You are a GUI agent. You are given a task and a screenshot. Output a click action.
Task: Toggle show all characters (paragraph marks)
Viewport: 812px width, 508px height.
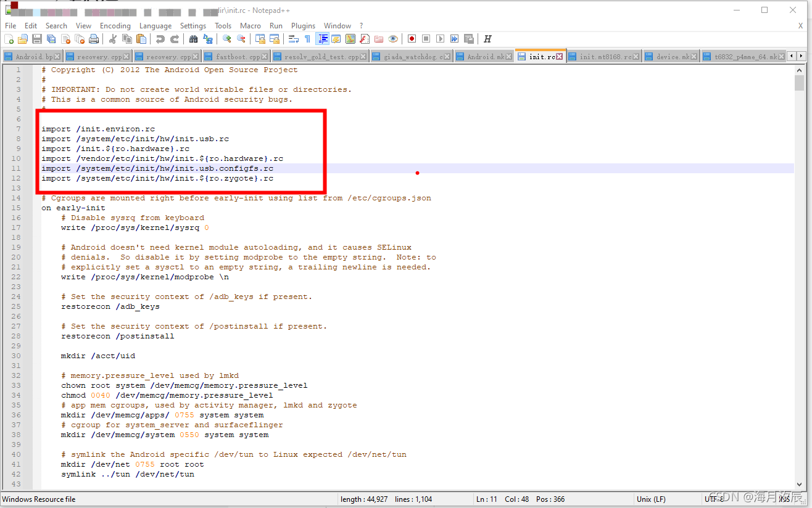307,38
